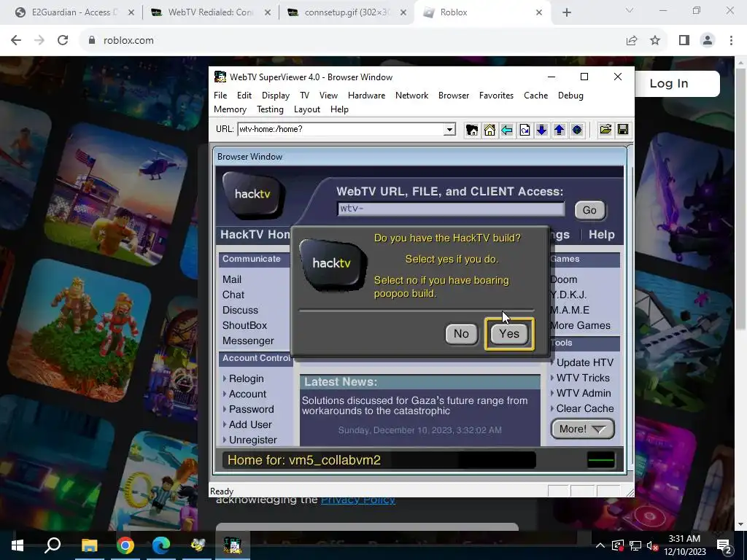Screen dimensions: 747x560
Task: Open the Chrome profile avatar
Action: pos(708,41)
